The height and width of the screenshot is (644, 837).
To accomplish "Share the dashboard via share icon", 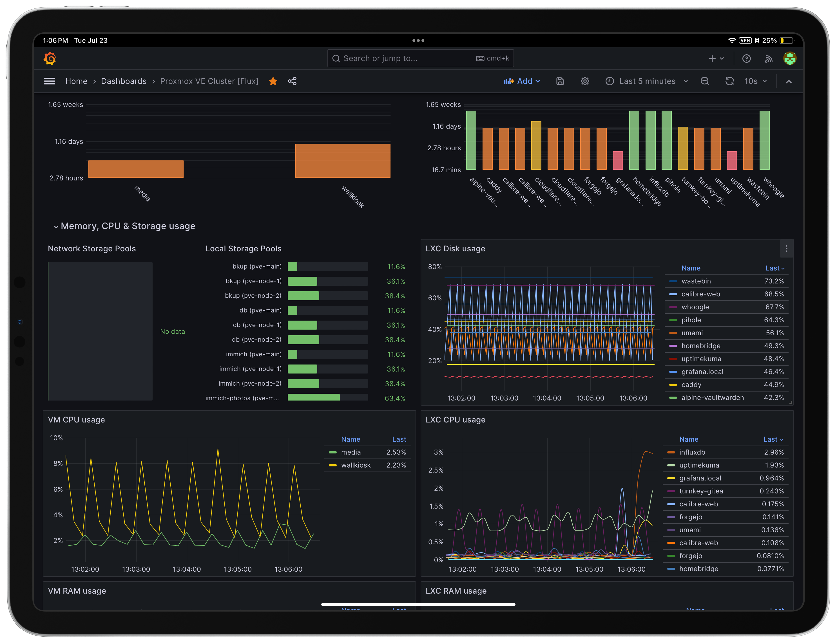I will (293, 81).
